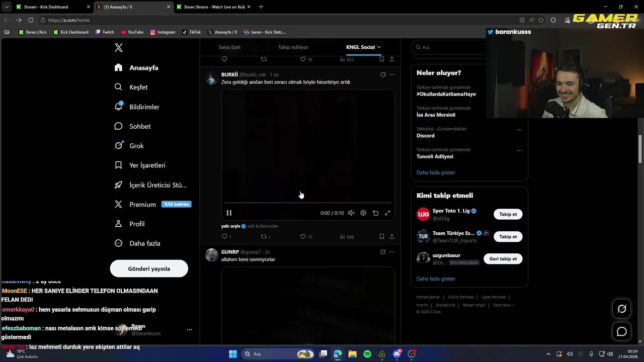Pause the BURKİİ tweet video
The height and width of the screenshot is (362, 644).
pos(229,213)
